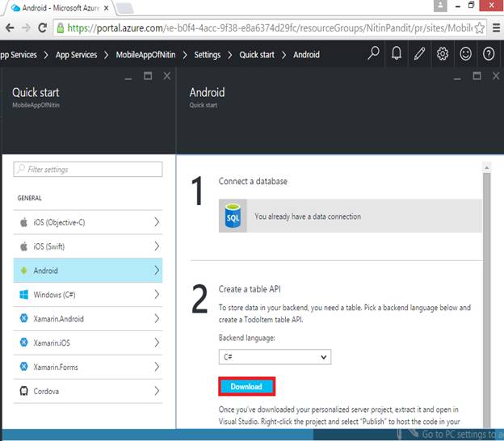Click the 'Connect a database' heading
504x441 pixels.
pyautogui.click(x=253, y=181)
